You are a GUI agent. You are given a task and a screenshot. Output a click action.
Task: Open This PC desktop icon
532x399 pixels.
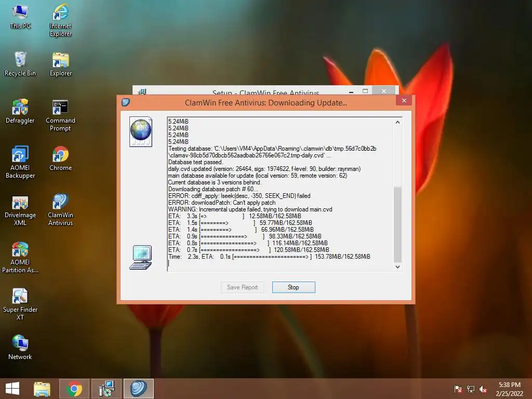click(20, 17)
